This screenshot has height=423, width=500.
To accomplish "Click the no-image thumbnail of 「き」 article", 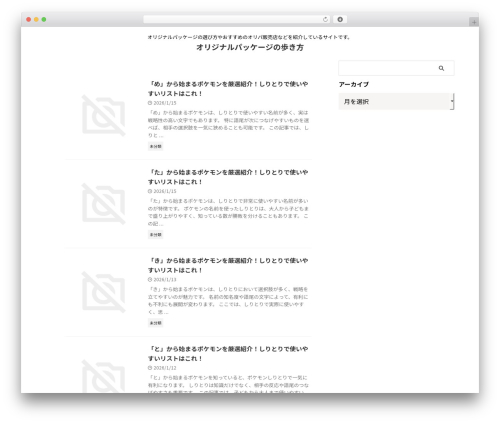I will pyautogui.click(x=104, y=292).
